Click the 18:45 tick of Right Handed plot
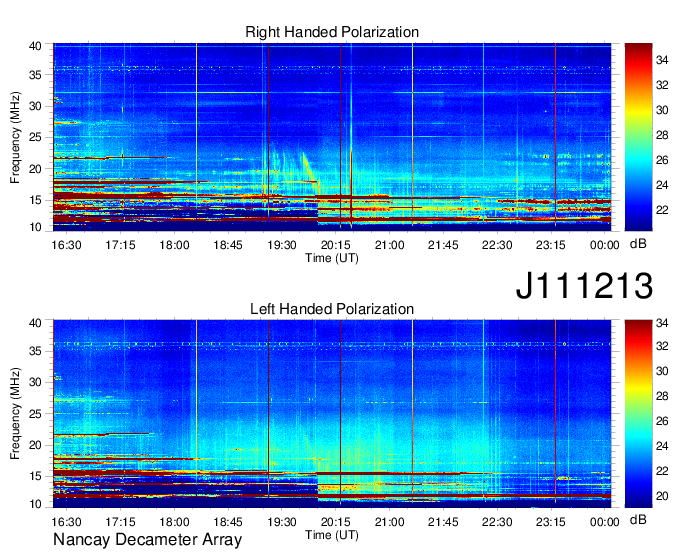The height and width of the screenshot is (552, 680). pyautogui.click(x=228, y=245)
